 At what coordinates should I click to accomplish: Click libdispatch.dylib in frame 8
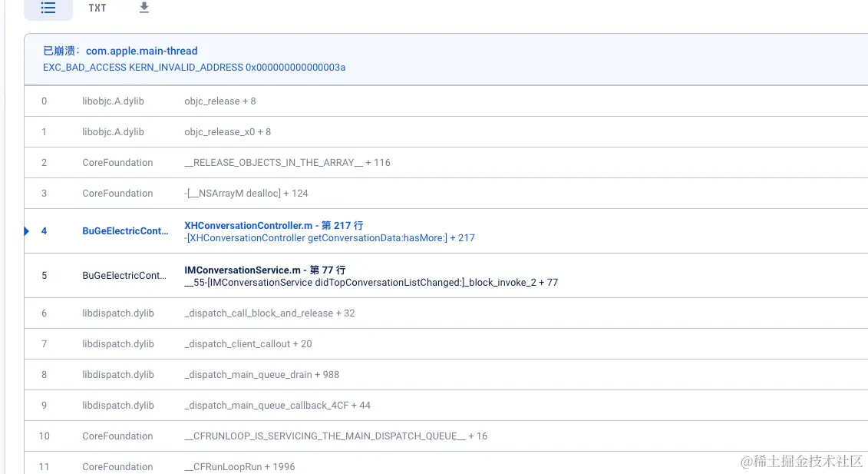pos(118,375)
